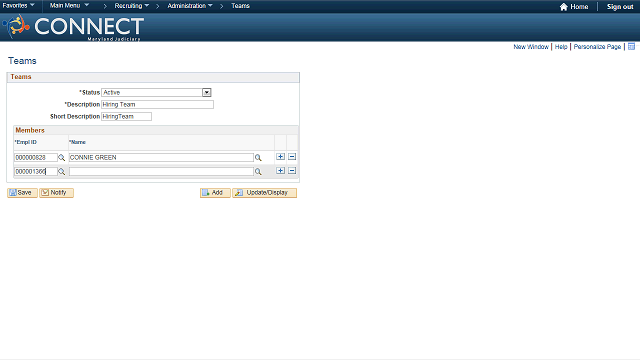
Task: Click the Update/Display button
Action: (x=264, y=193)
